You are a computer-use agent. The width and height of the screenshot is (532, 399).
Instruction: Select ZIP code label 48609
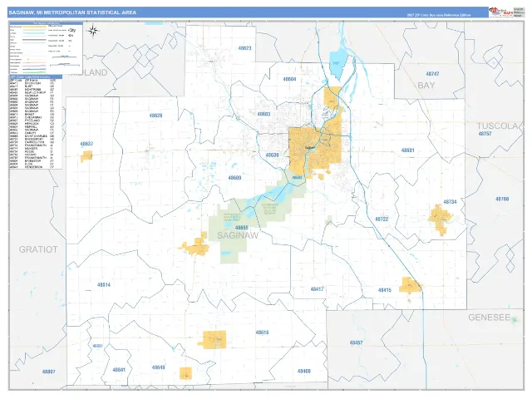234,178
